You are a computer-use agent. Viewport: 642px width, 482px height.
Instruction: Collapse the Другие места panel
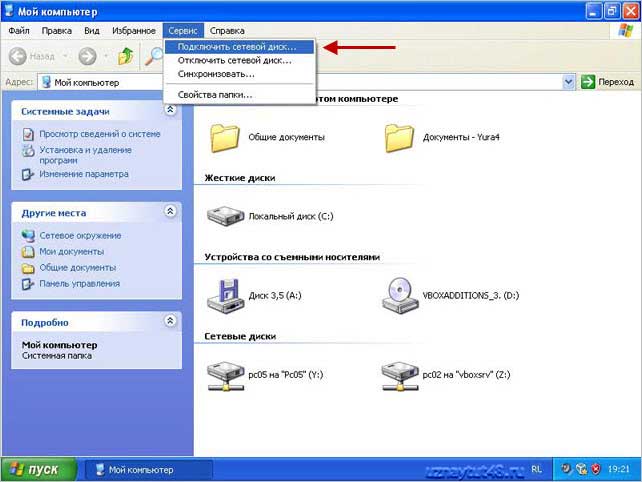coord(170,211)
